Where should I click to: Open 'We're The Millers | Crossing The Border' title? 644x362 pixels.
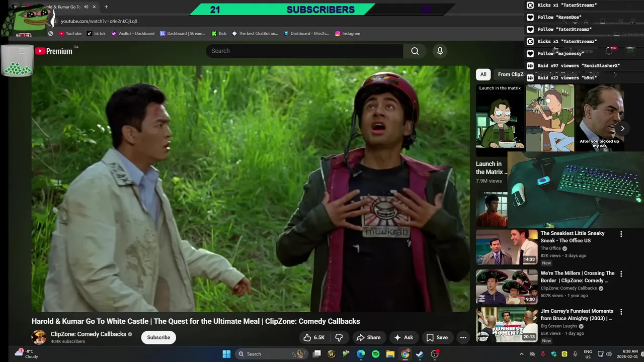[x=578, y=277]
